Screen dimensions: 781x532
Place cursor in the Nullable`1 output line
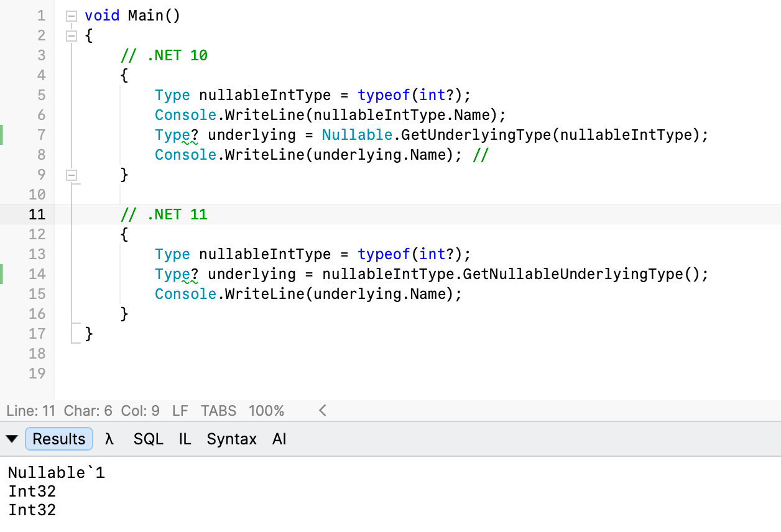pyautogui.click(x=57, y=473)
